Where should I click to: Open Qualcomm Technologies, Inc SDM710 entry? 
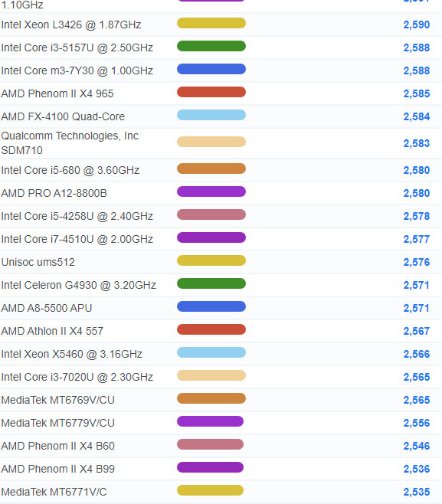tap(70, 143)
